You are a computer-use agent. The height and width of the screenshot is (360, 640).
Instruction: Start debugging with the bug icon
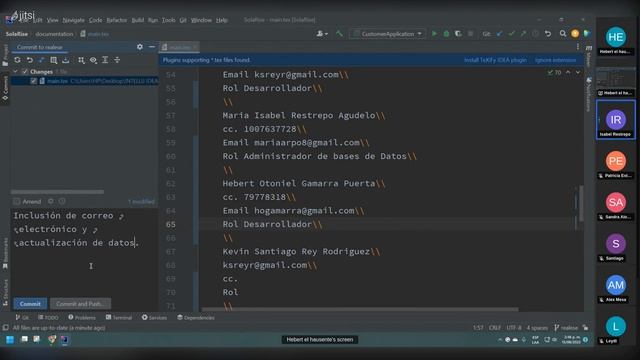446,33
